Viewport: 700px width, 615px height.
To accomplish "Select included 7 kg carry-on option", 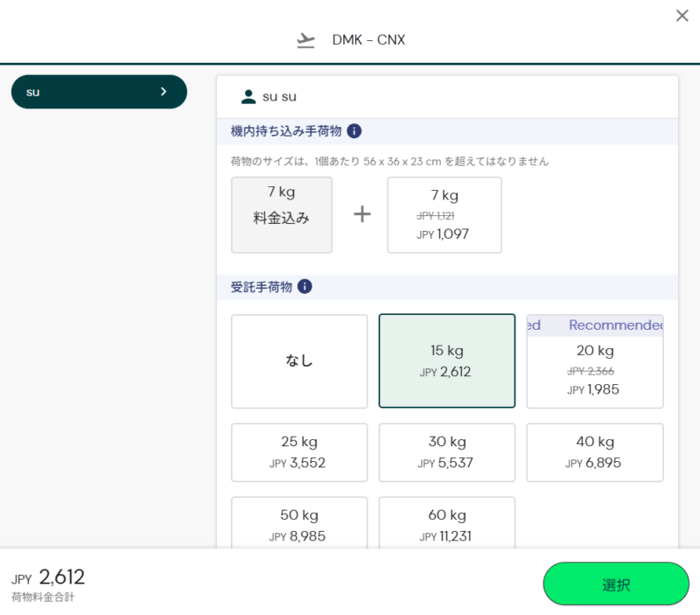I will click(x=282, y=214).
